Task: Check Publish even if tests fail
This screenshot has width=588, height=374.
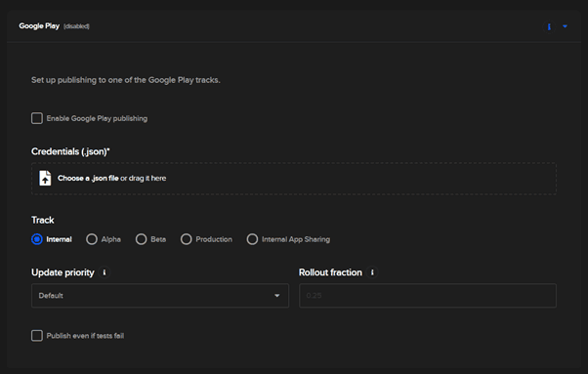Action: click(37, 335)
